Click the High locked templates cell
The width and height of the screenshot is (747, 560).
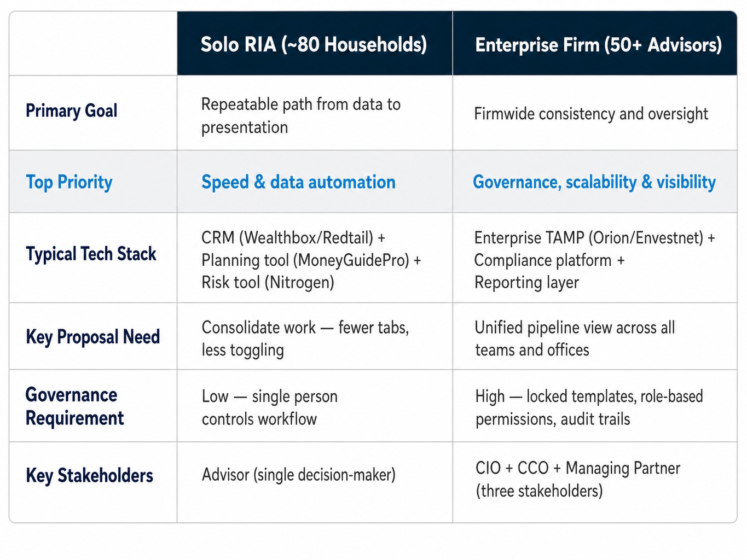point(595,406)
